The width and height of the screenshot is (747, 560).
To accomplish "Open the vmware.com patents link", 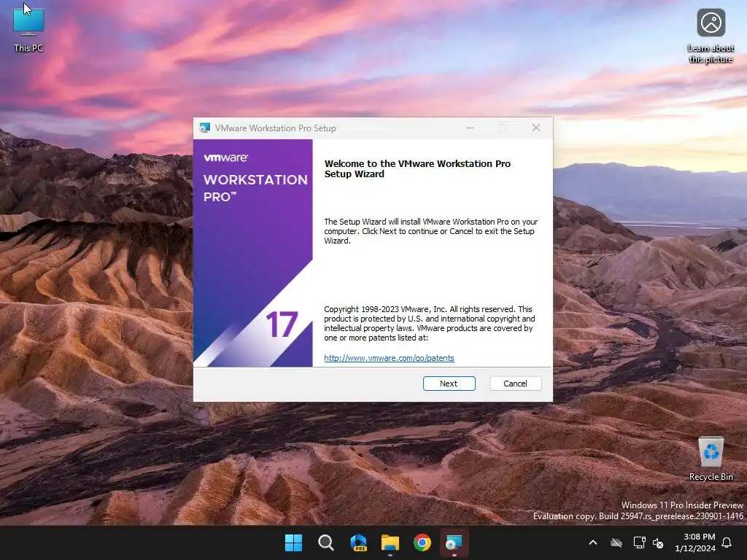I will pos(389,358).
